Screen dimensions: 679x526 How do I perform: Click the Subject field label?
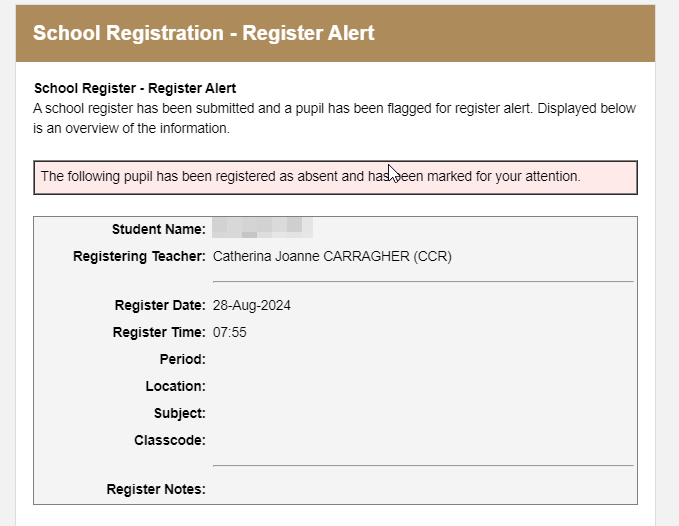pos(179,413)
